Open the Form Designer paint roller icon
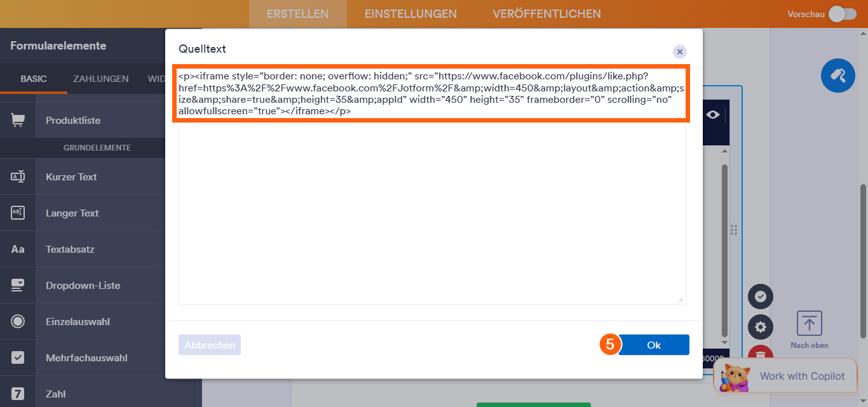 (x=837, y=76)
